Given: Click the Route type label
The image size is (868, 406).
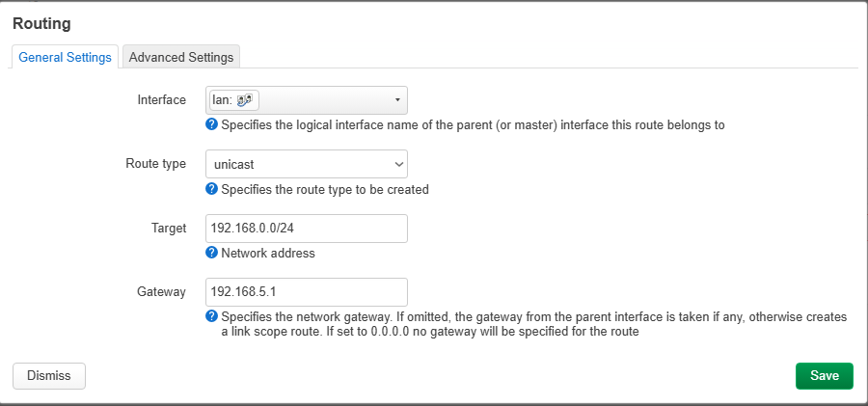Looking at the screenshot, I should pos(156,164).
